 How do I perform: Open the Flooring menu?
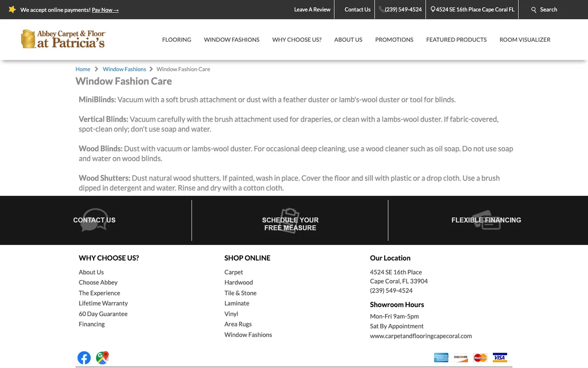tap(176, 40)
